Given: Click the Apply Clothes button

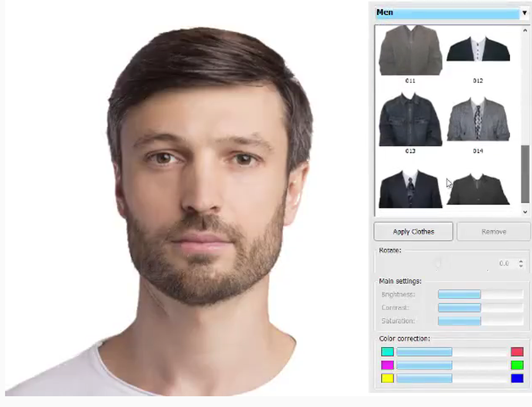Looking at the screenshot, I should coord(413,231).
